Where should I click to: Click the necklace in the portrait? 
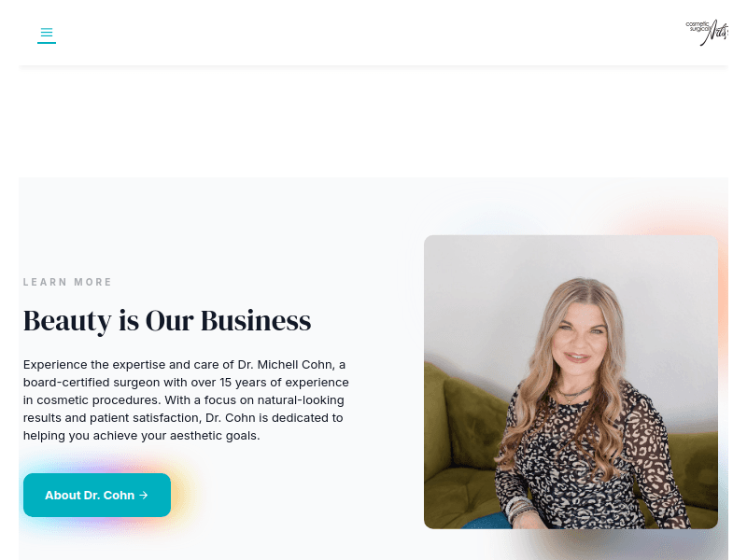pos(575,393)
